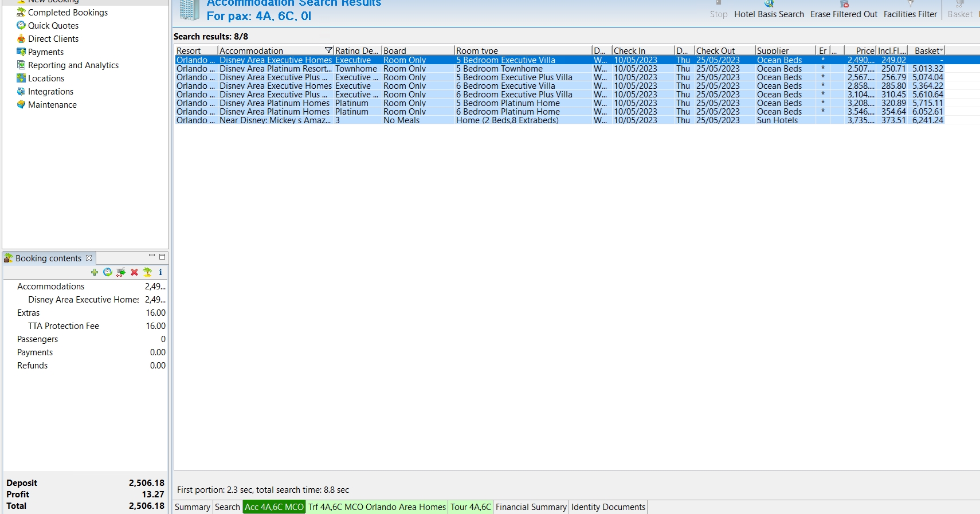Select the Acc 4A,6C MCO tab

tap(274, 507)
